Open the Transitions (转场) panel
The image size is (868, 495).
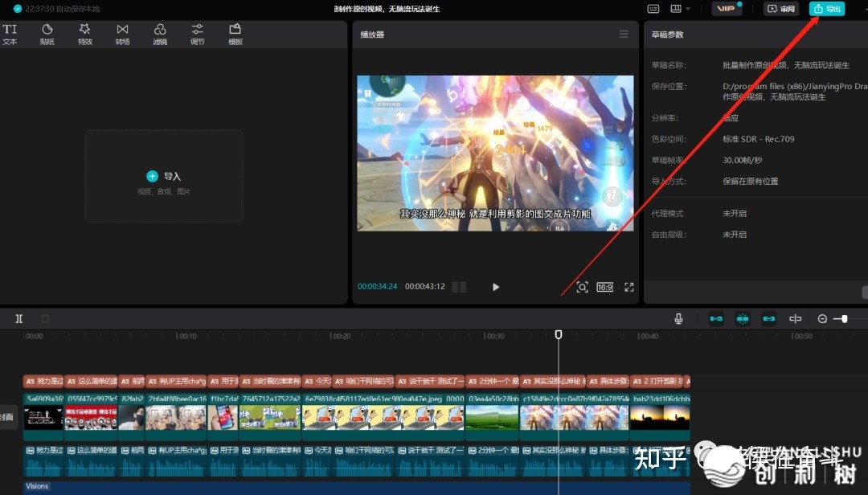tap(122, 34)
